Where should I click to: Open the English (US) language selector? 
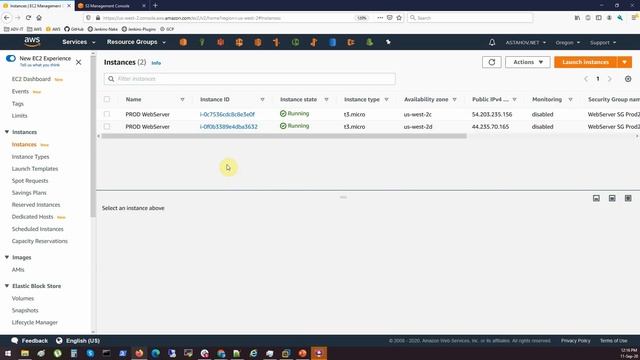pyautogui.click(x=78, y=340)
